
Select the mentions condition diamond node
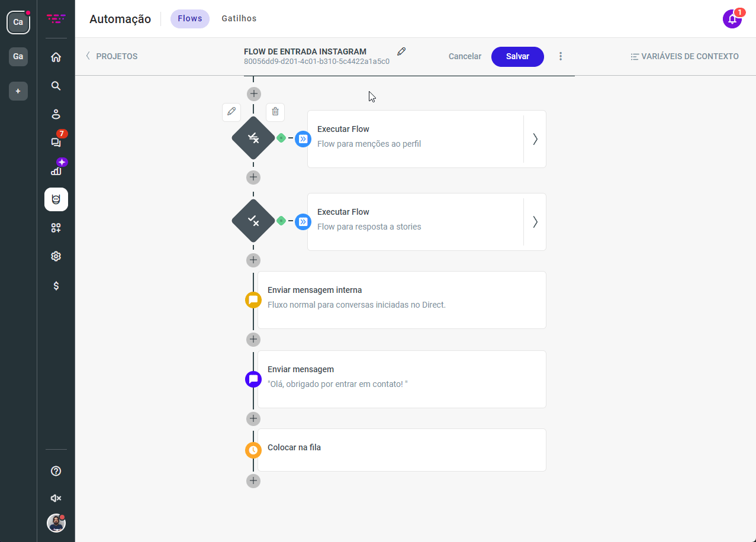[253, 138]
